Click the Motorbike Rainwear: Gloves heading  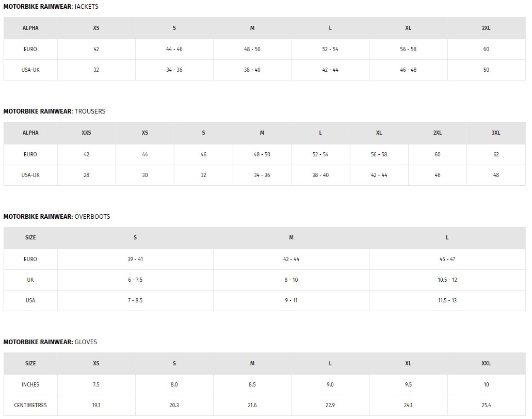(x=50, y=342)
